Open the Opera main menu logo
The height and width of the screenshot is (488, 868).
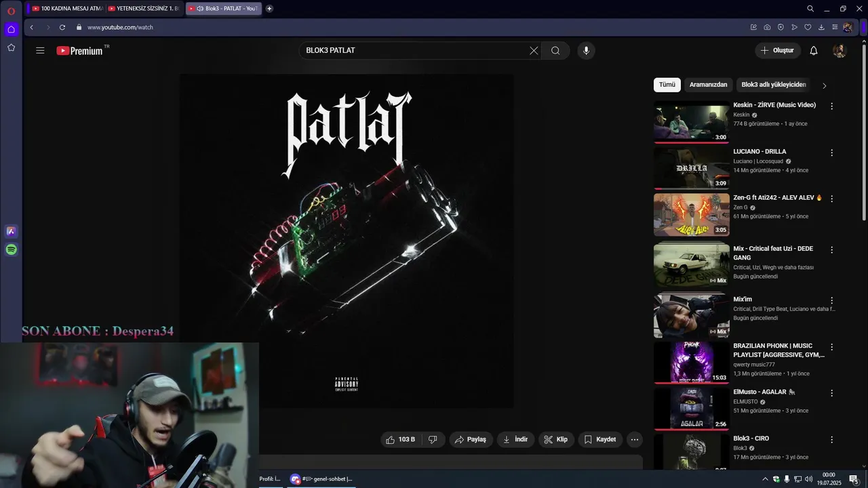pos(11,11)
